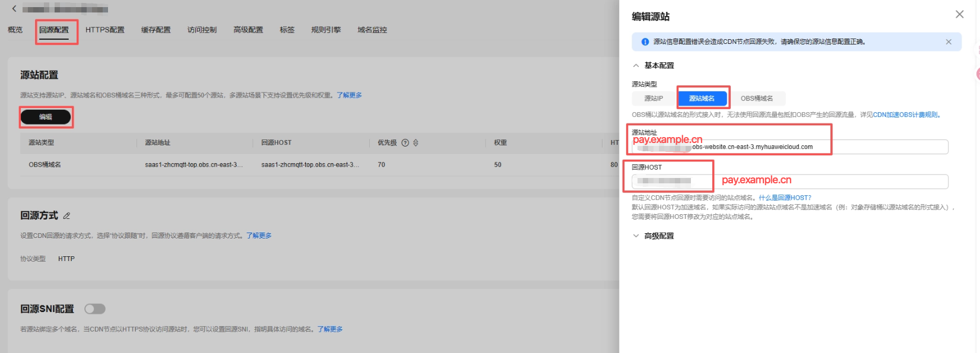Click the 权重 column header
The width and height of the screenshot is (980, 353).
(500, 142)
